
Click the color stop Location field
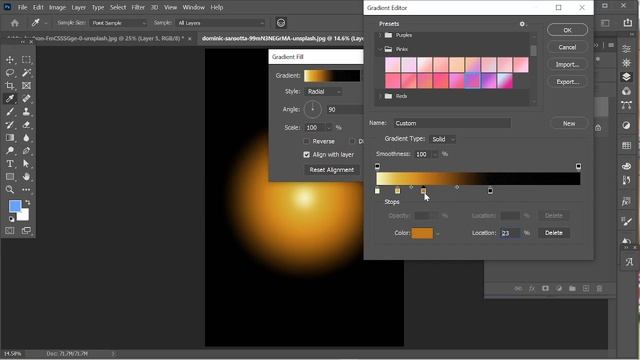510,233
